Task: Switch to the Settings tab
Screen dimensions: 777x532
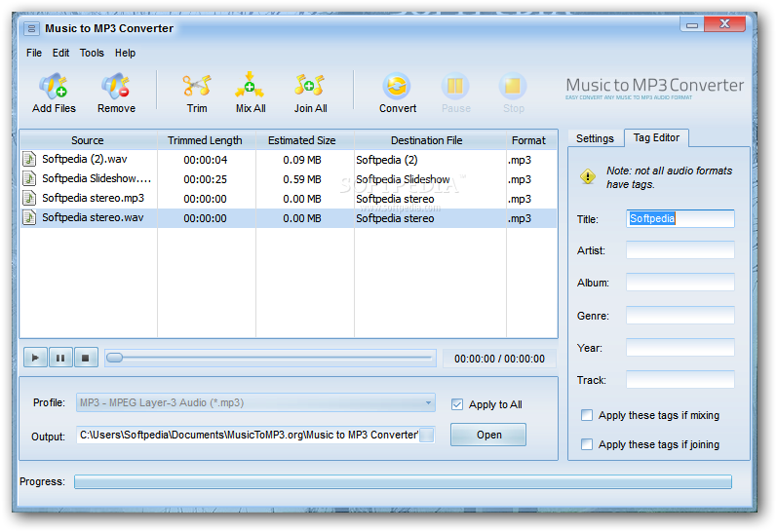Action: point(595,138)
